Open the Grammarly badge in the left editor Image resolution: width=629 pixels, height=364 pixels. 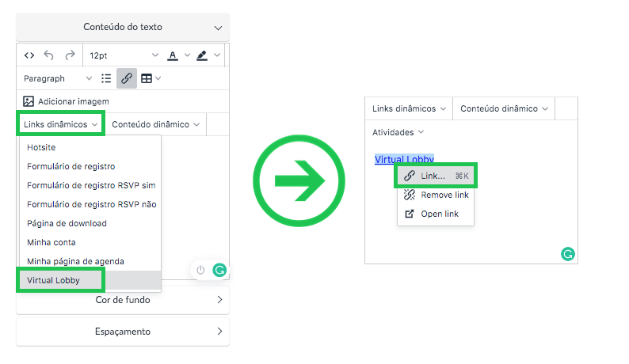coord(219,270)
